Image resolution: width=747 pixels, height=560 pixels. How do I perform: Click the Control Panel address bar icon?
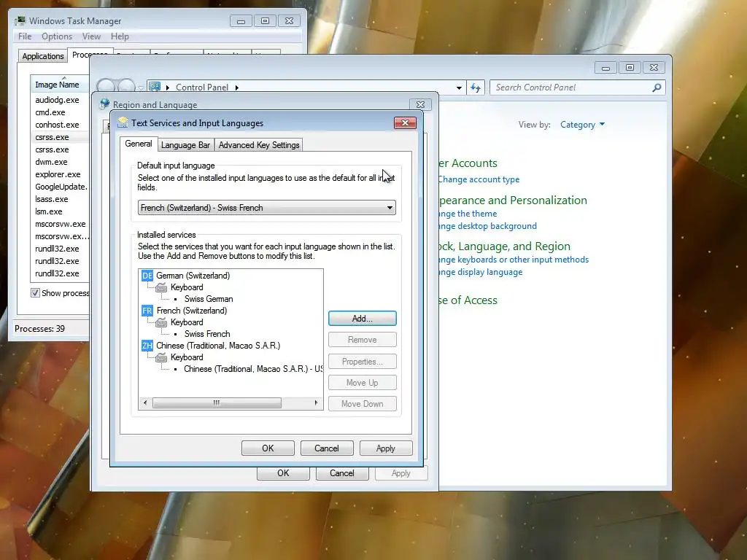(x=155, y=87)
